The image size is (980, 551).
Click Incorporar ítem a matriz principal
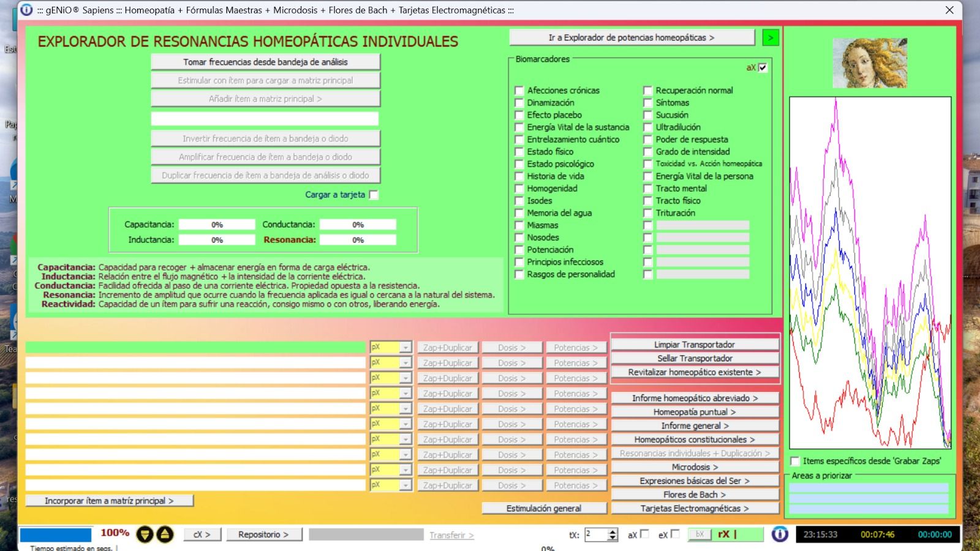[x=109, y=501]
